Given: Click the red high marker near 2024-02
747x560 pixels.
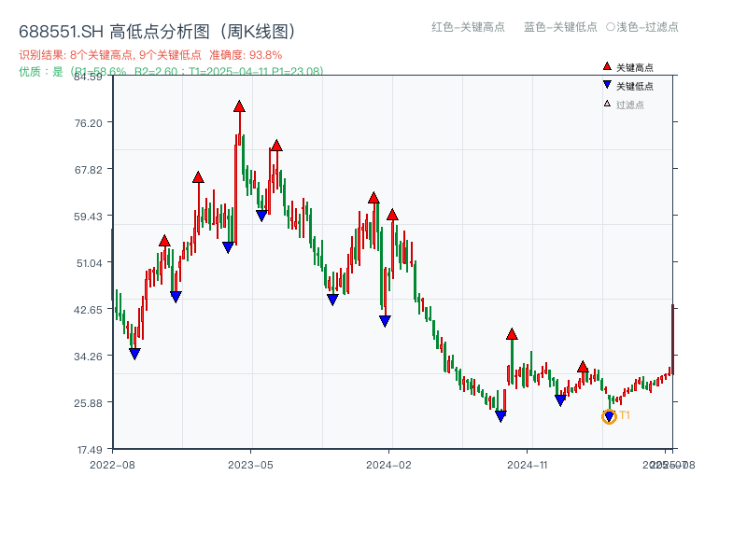Looking at the screenshot, I should tap(392, 215).
